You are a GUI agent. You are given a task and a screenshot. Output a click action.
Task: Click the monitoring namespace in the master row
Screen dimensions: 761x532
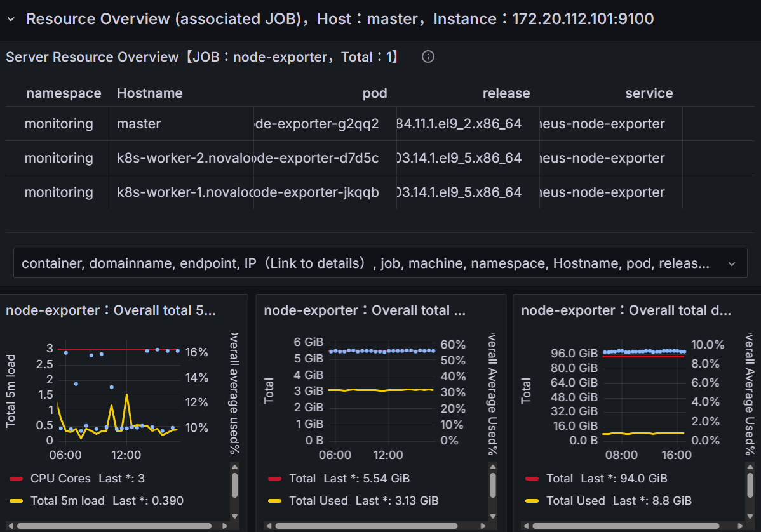click(58, 124)
